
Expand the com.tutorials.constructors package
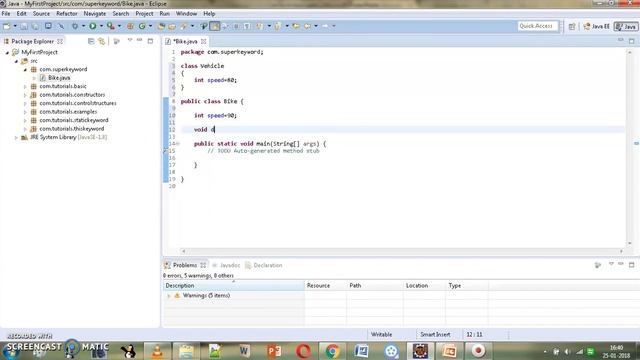pos(25,95)
